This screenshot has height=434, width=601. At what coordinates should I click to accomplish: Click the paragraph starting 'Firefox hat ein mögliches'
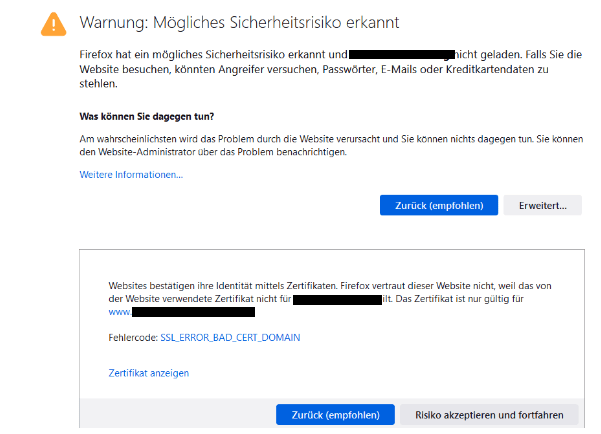(330, 69)
